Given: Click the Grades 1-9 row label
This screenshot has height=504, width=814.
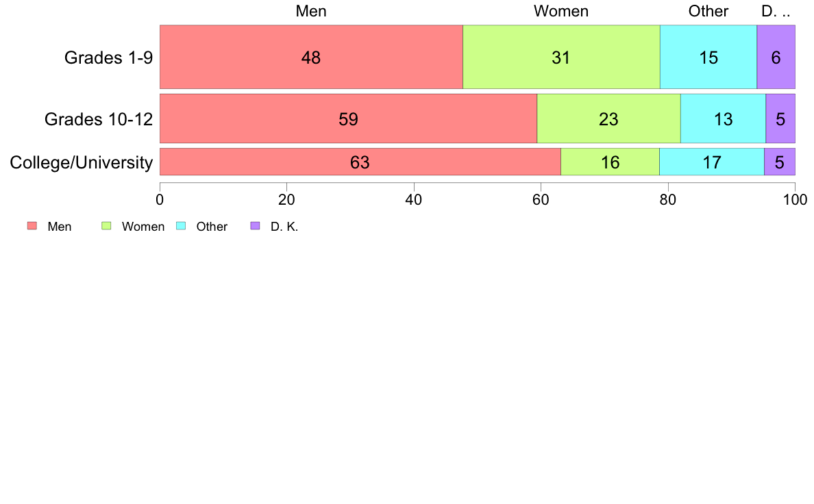Looking at the screenshot, I should [x=108, y=57].
